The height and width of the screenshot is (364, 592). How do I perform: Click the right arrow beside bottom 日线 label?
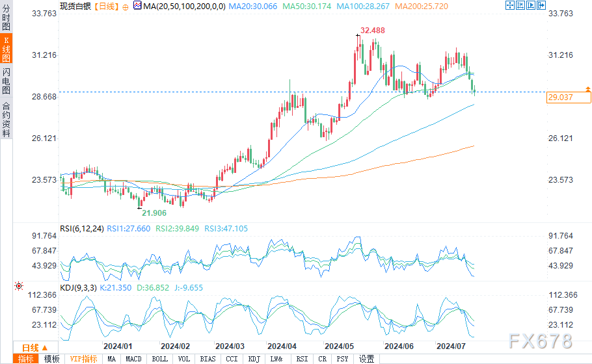point(44,347)
